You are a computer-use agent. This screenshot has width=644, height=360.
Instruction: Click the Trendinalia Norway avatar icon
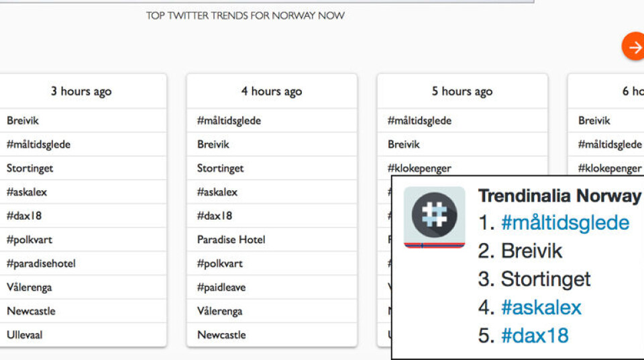[x=434, y=217]
